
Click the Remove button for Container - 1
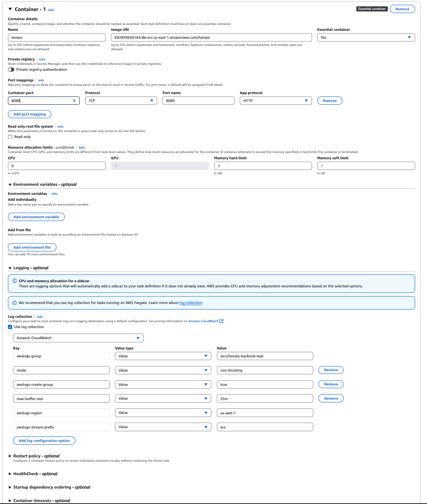coord(402,9)
